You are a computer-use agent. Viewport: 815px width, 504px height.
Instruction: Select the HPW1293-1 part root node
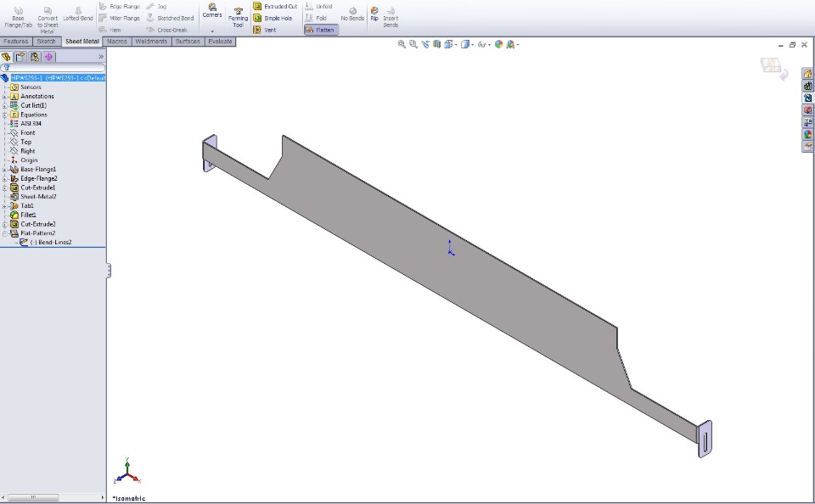(53, 78)
